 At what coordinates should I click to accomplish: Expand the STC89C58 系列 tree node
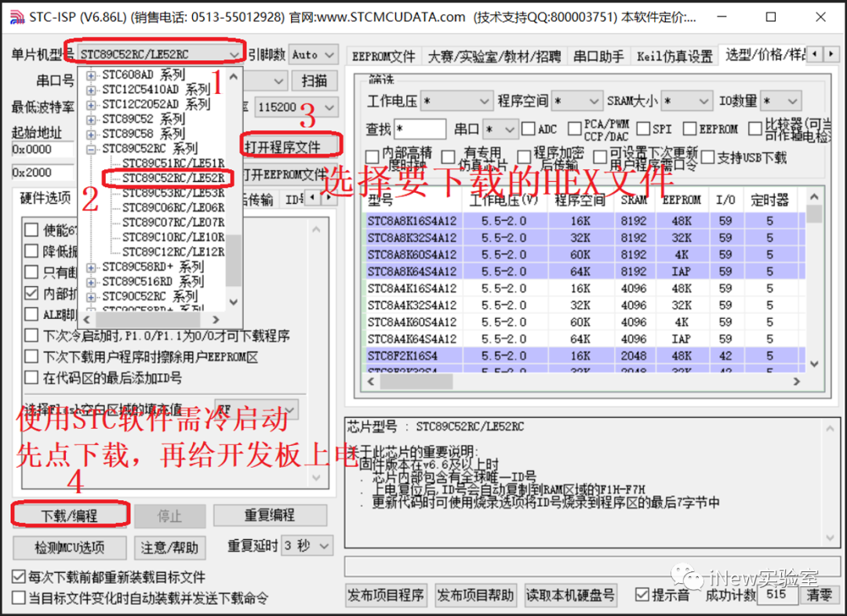pyautogui.click(x=91, y=134)
